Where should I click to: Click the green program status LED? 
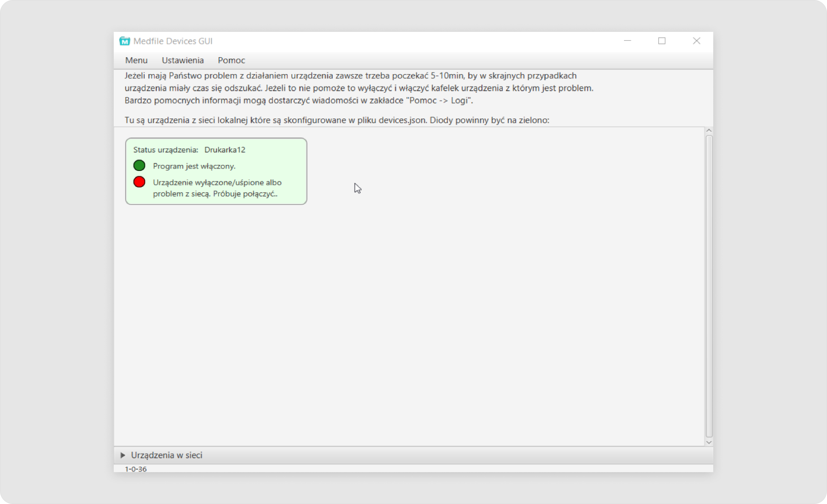pyautogui.click(x=139, y=166)
